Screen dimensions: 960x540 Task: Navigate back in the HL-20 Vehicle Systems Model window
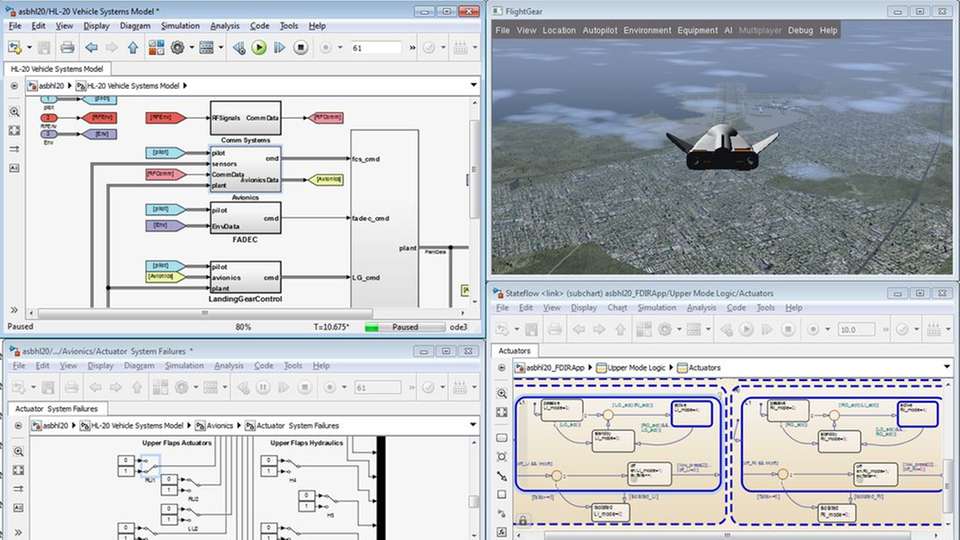coord(91,47)
